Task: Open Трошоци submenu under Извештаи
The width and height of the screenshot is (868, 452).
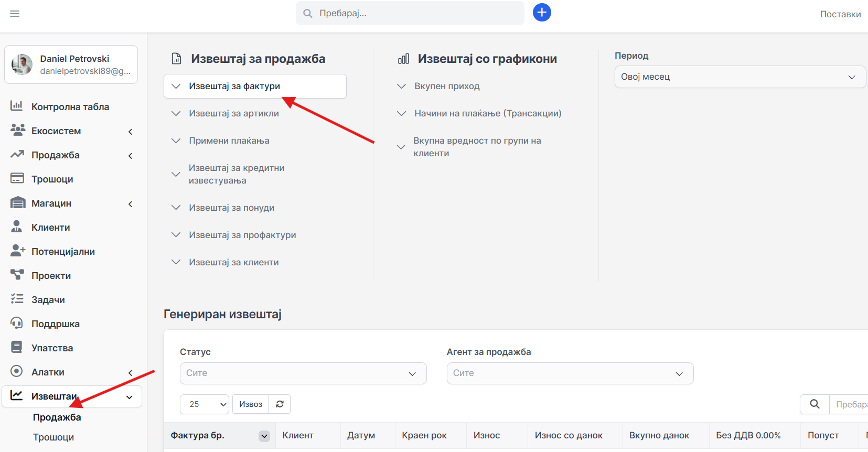Action: coord(53,437)
